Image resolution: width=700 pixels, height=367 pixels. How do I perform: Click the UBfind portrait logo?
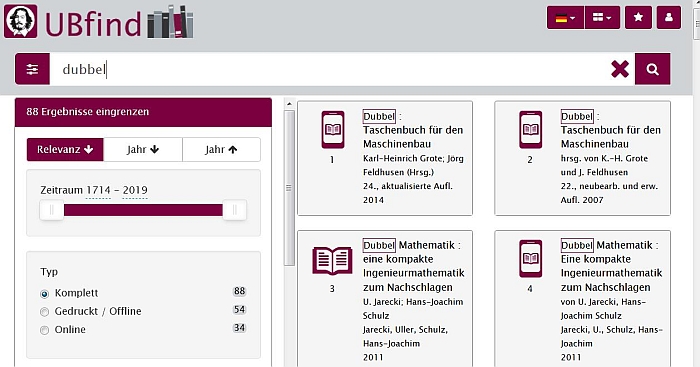coord(21,21)
